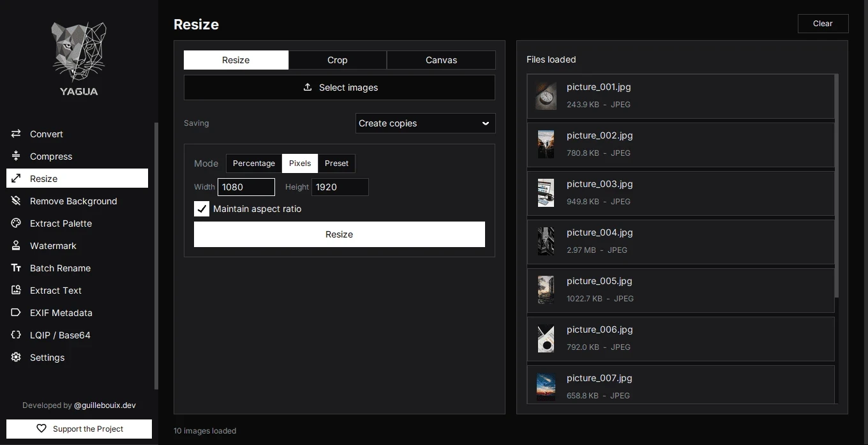868x445 pixels.
Task: Click the Select images button
Action: (x=340, y=87)
